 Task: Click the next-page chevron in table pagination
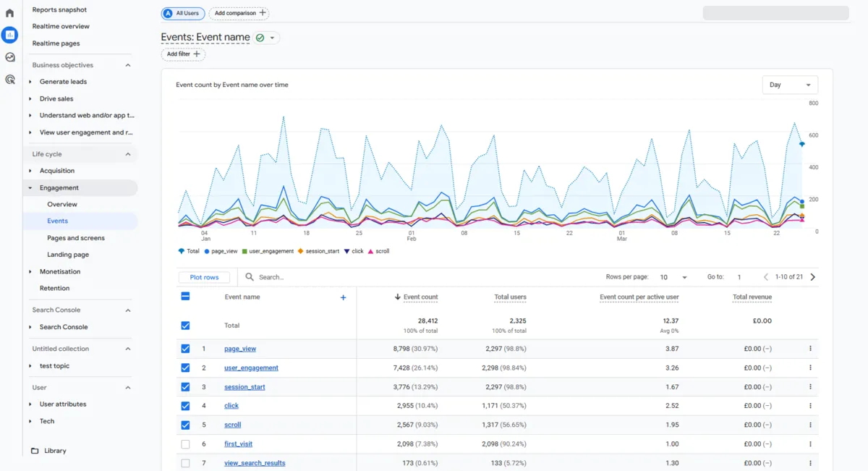click(812, 276)
